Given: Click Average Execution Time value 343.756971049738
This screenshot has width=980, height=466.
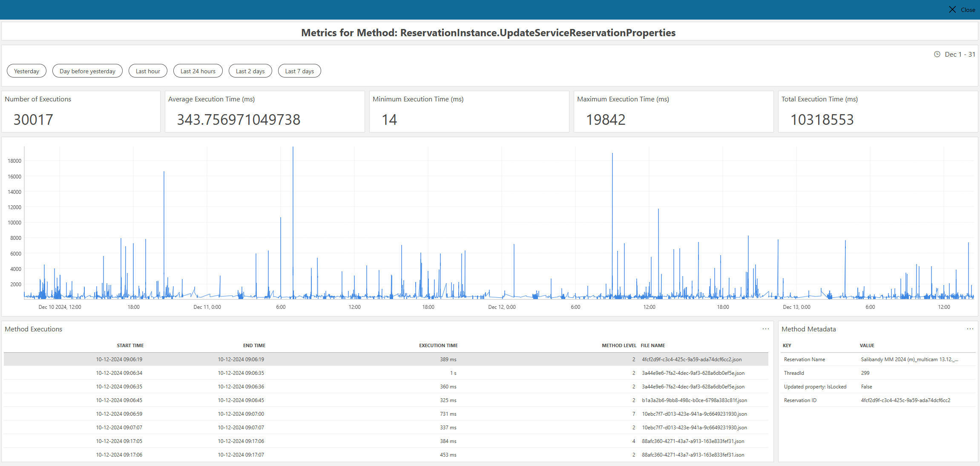Looking at the screenshot, I should pyautogui.click(x=239, y=119).
